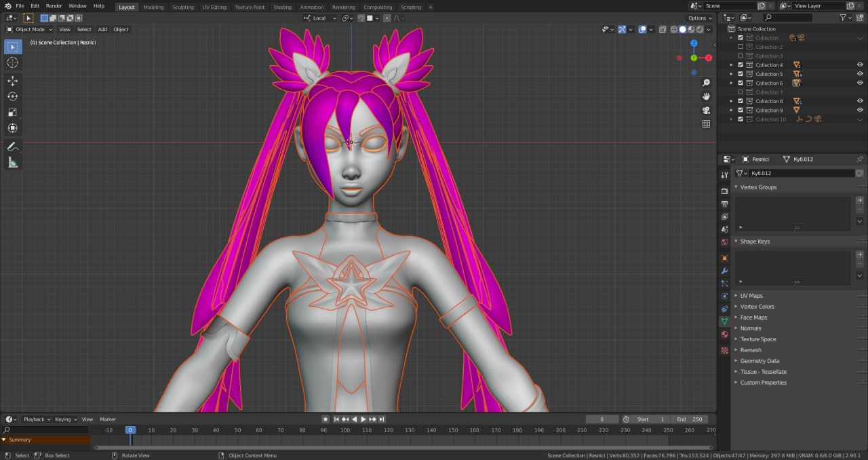Open the Render properties tab
This screenshot has height=460, width=868.
point(724,191)
